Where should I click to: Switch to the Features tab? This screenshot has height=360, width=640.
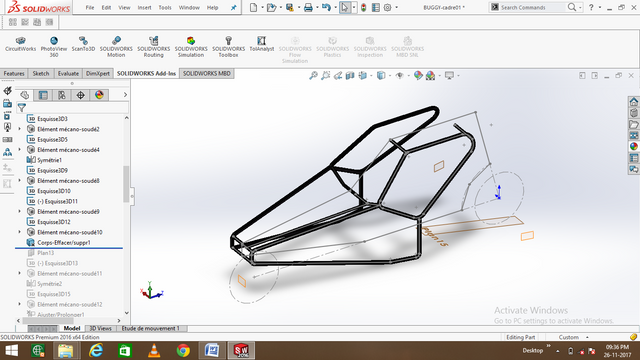coord(14,73)
